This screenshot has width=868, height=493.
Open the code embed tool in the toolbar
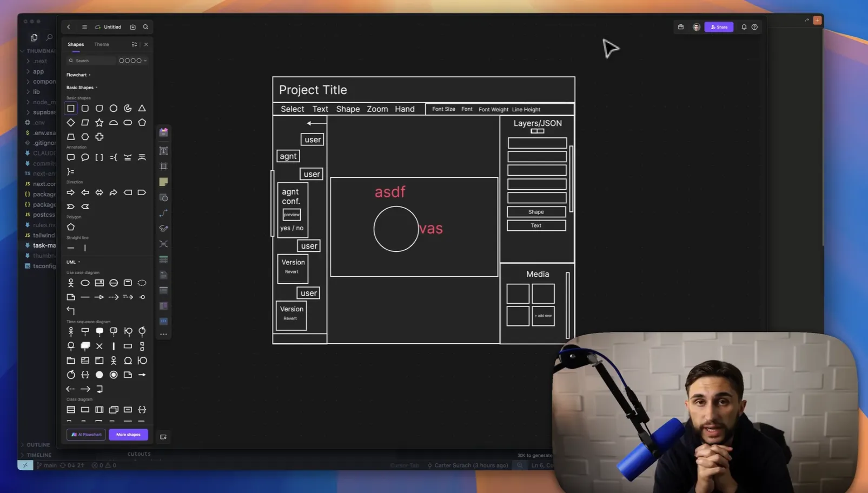tap(164, 321)
